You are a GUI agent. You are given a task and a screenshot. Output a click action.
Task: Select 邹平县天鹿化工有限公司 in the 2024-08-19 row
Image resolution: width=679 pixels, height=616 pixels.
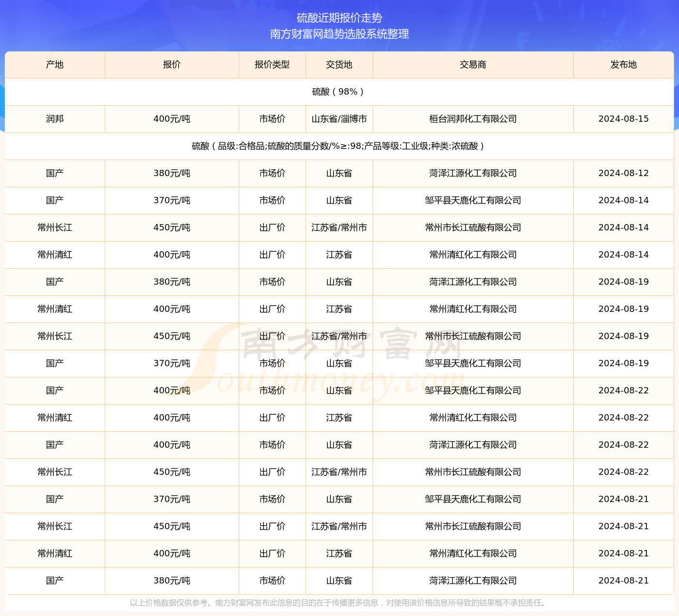point(473,363)
